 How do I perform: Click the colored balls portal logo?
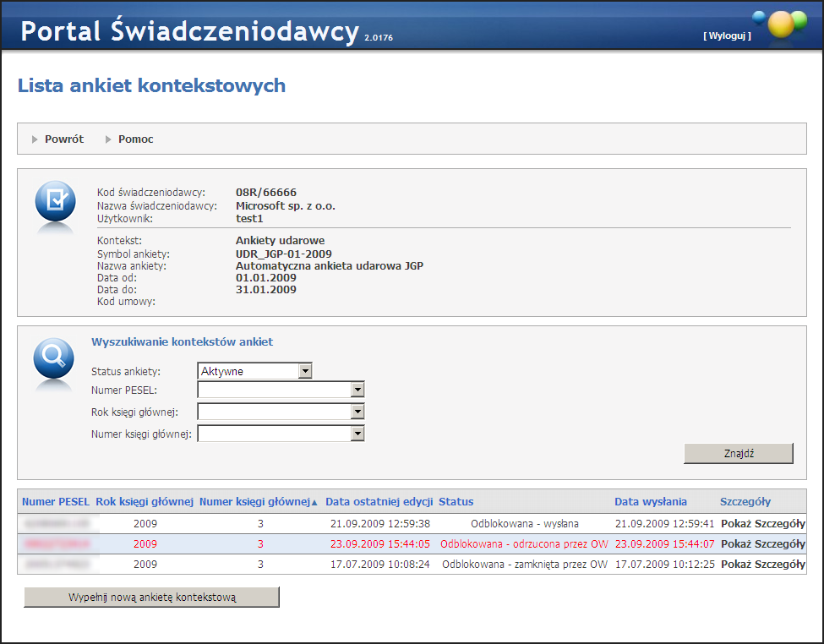(x=782, y=23)
